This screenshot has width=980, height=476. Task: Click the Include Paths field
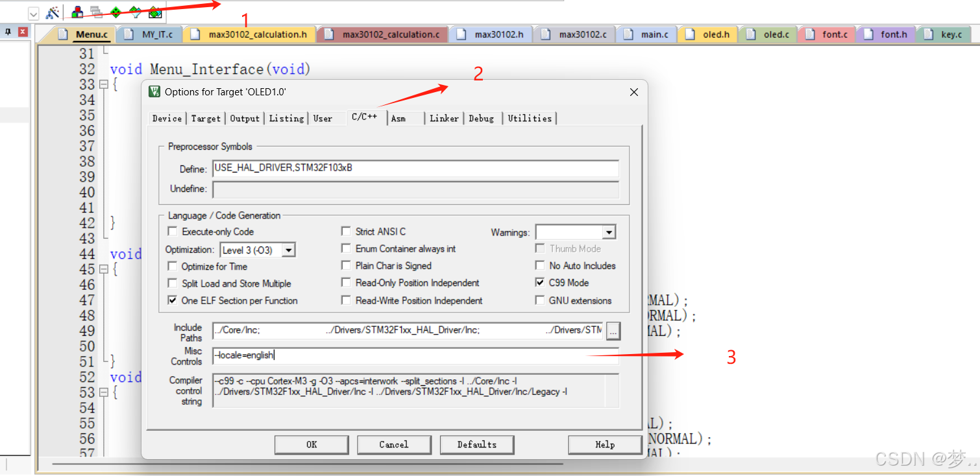(408, 330)
